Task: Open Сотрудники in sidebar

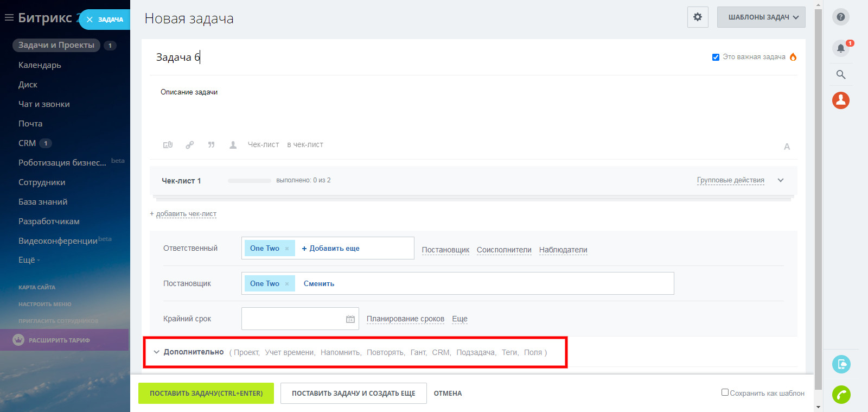Action: [x=42, y=182]
